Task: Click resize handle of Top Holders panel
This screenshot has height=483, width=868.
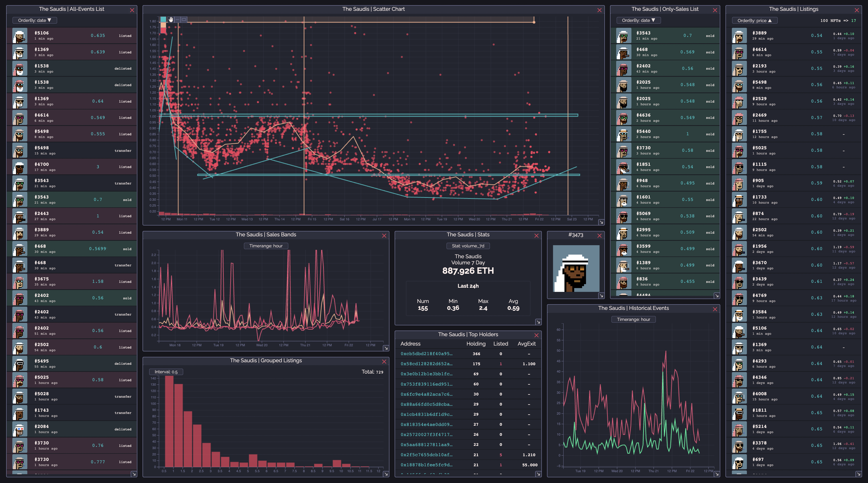Action: (x=538, y=474)
